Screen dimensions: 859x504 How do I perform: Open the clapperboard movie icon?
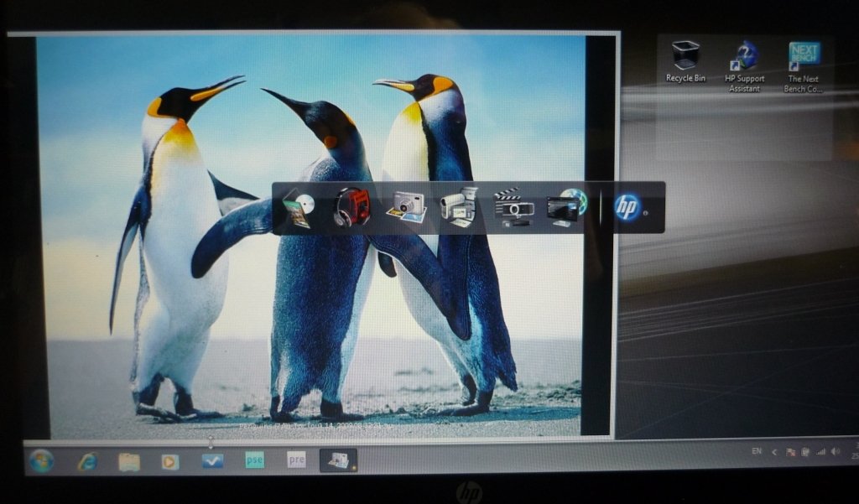513,206
